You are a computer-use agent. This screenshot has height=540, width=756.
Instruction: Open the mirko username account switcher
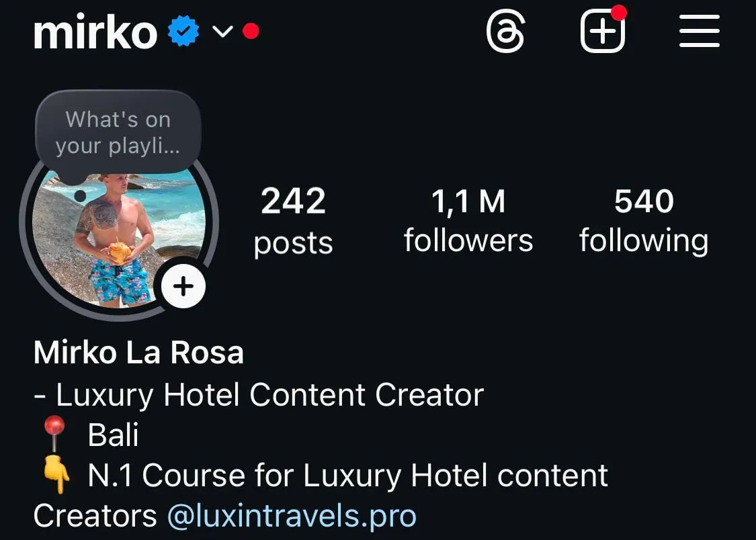tap(95, 32)
